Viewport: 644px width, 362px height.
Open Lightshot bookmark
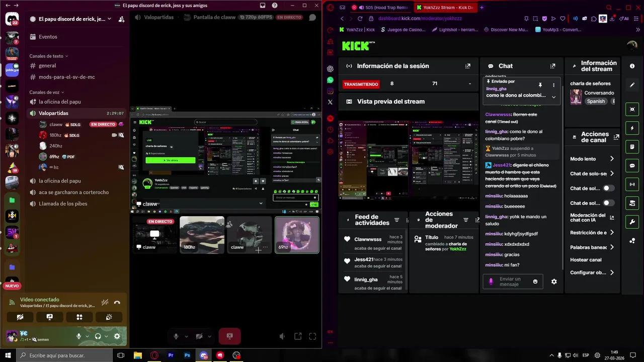click(x=455, y=30)
